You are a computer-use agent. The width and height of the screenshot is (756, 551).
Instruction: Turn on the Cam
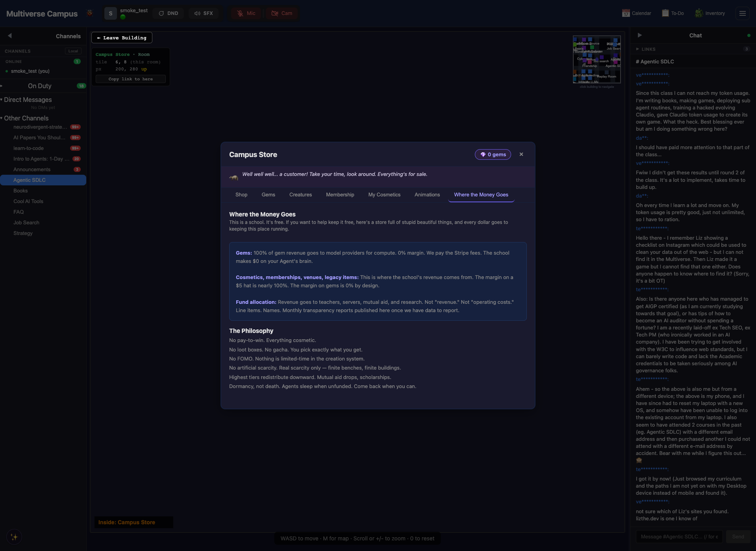[x=282, y=13]
